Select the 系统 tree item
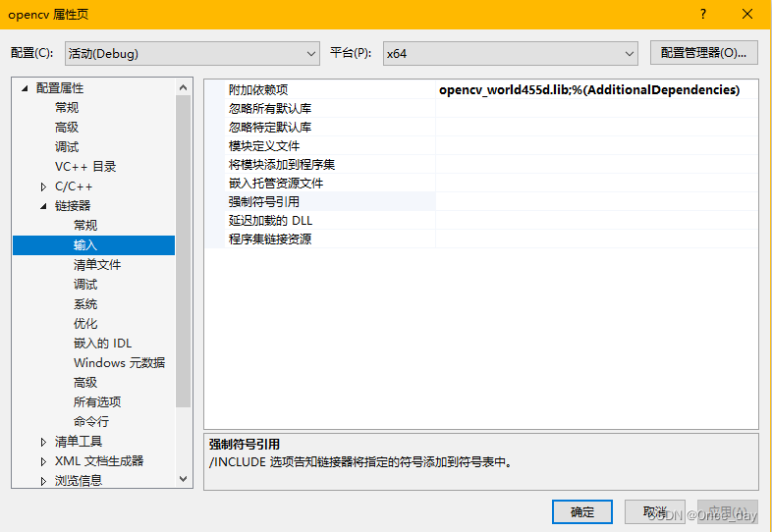Image resolution: width=772 pixels, height=532 pixels. click(x=85, y=304)
